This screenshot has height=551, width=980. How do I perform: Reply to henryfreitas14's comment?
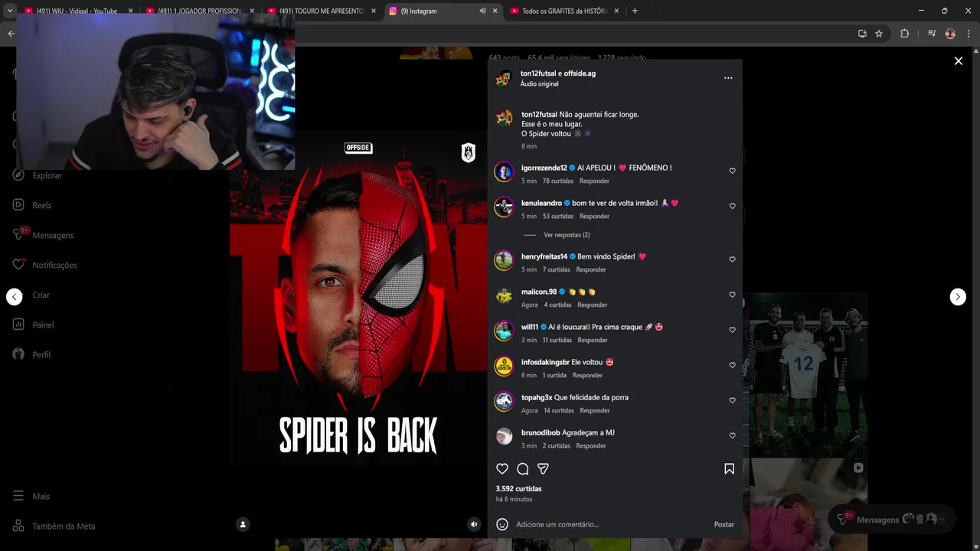591,269
